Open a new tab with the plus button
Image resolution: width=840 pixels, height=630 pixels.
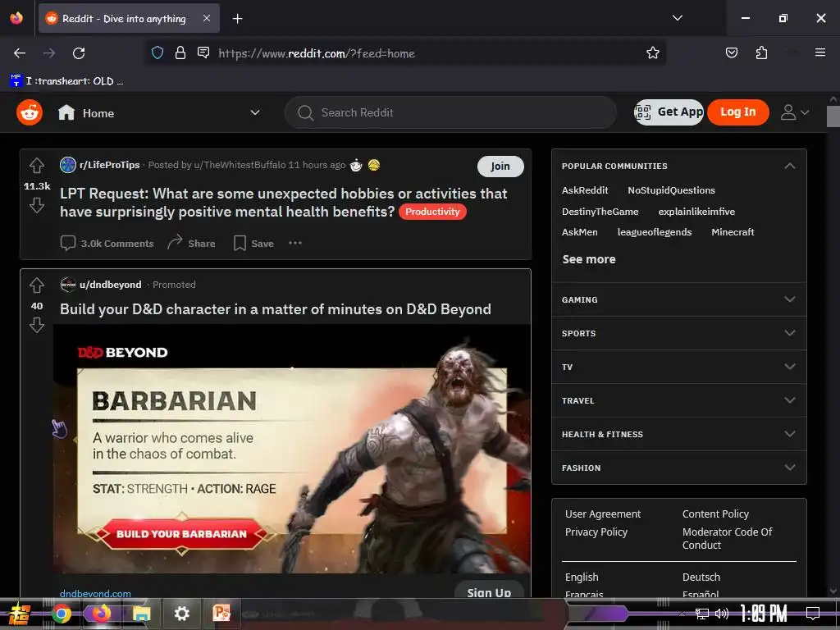(237, 19)
